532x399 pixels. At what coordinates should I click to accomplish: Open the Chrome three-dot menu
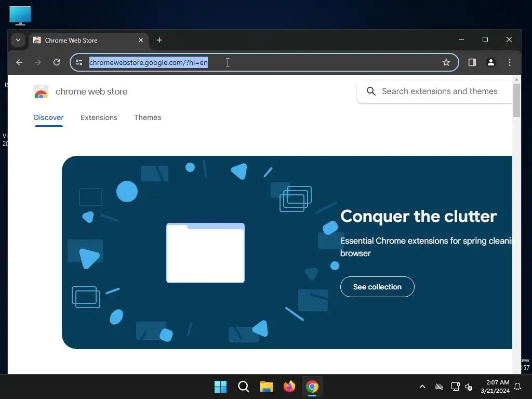click(509, 62)
